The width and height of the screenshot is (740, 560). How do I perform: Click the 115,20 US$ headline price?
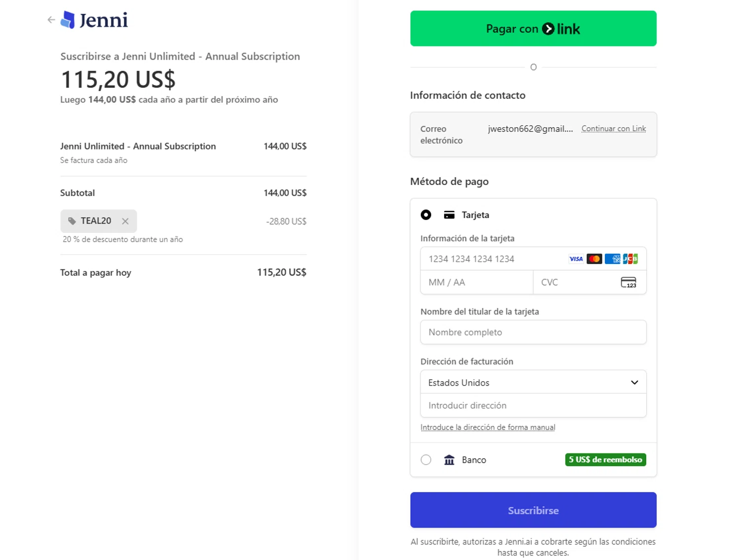click(118, 79)
